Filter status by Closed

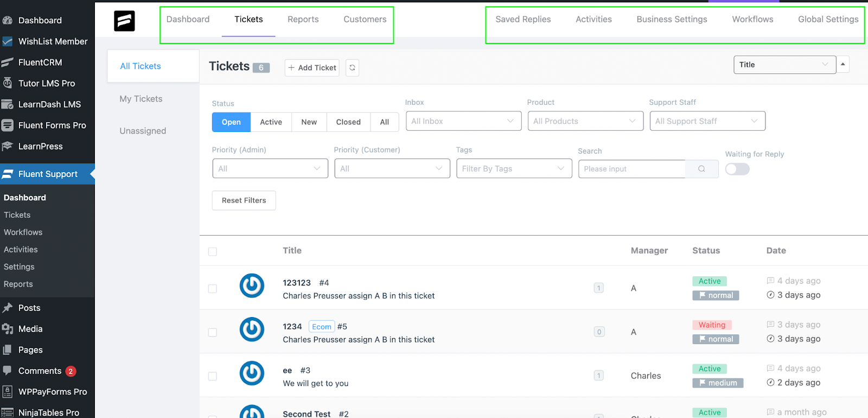[348, 122]
